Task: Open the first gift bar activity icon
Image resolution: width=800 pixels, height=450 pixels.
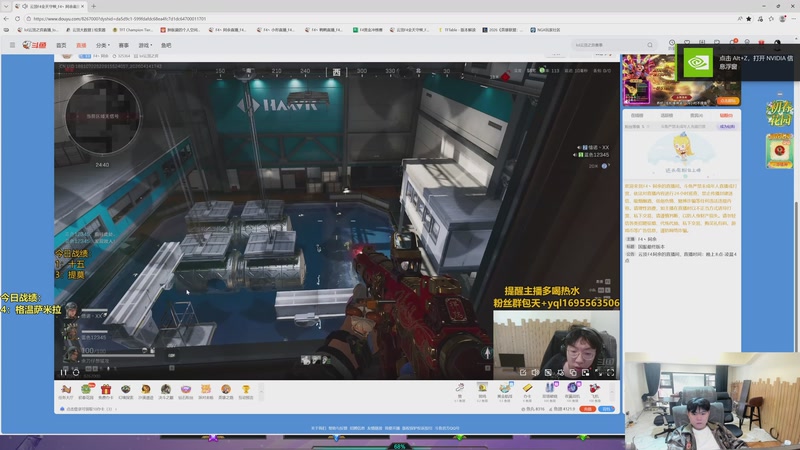Action: 65,391
